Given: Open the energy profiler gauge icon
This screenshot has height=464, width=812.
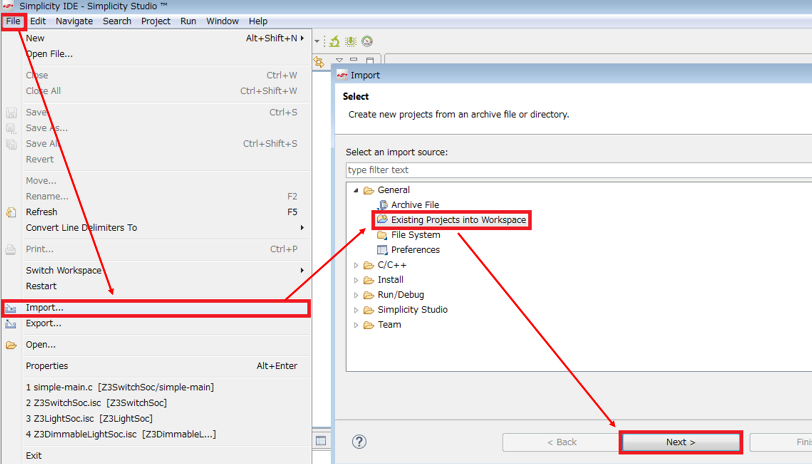Looking at the screenshot, I should (367, 41).
